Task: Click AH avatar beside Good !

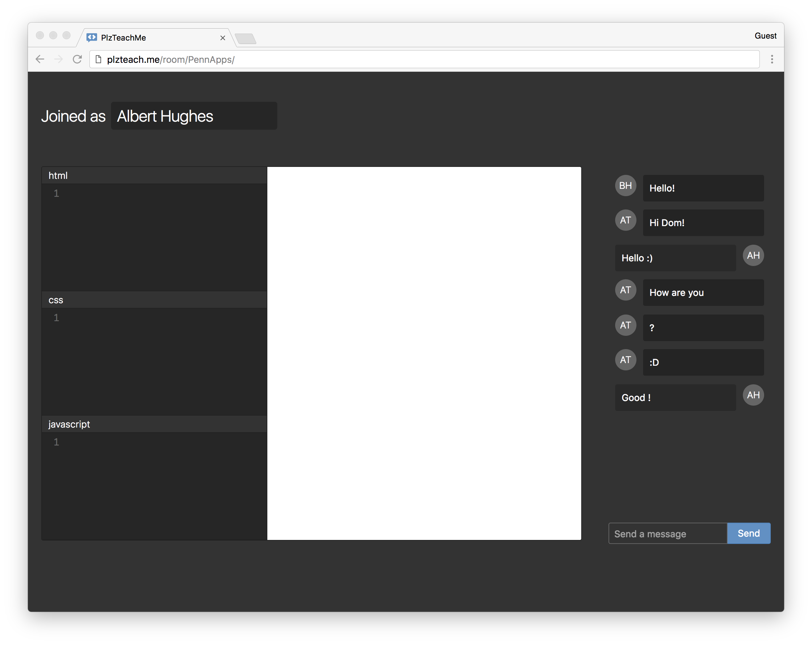Action: pos(753,395)
